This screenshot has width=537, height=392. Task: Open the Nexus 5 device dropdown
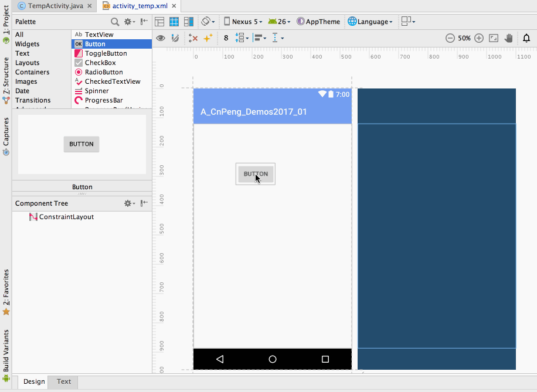coord(243,21)
